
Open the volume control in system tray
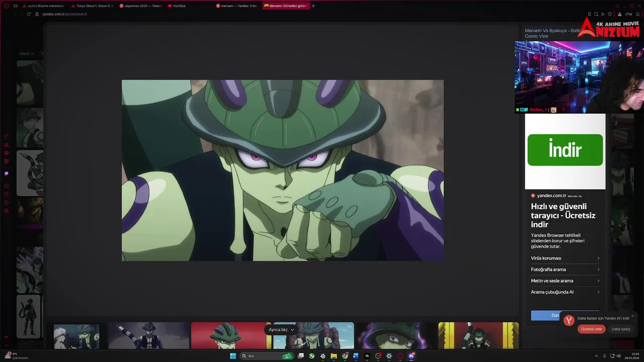[x=618, y=356]
